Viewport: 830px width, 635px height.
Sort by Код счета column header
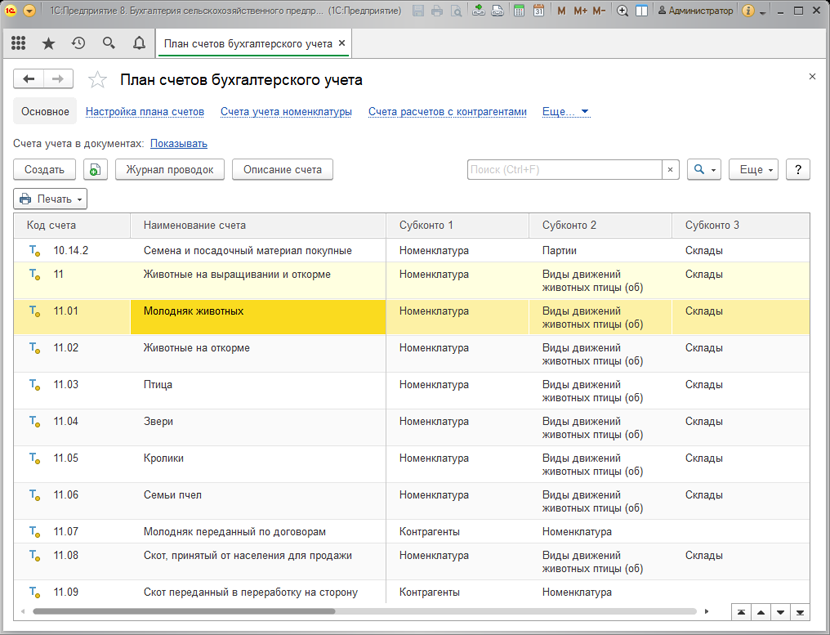click(x=72, y=225)
